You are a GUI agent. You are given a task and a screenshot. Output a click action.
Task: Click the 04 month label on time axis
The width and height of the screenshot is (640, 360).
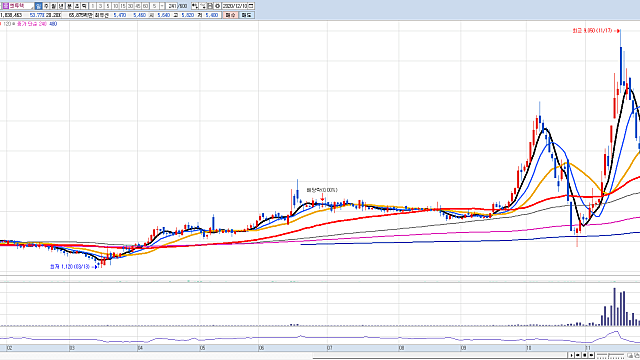pos(140,348)
